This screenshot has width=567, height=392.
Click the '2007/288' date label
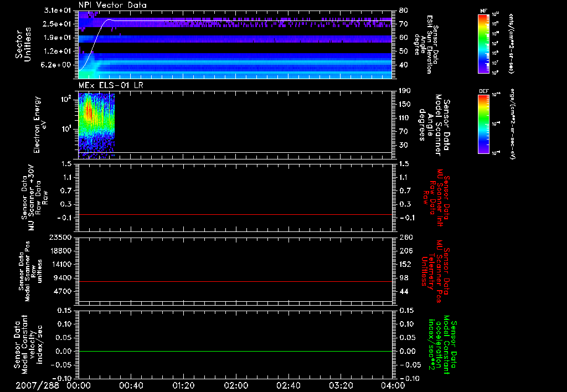pos(37,386)
